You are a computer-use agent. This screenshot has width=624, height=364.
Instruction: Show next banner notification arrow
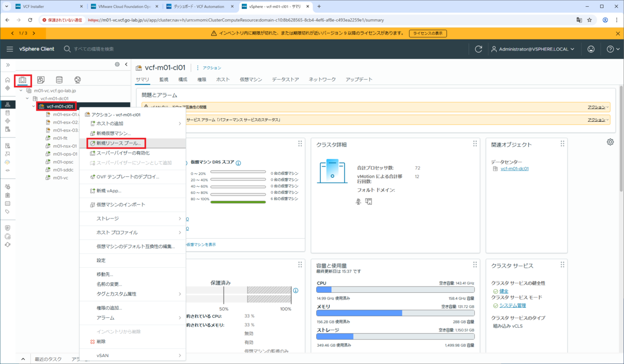pos(33,33)
